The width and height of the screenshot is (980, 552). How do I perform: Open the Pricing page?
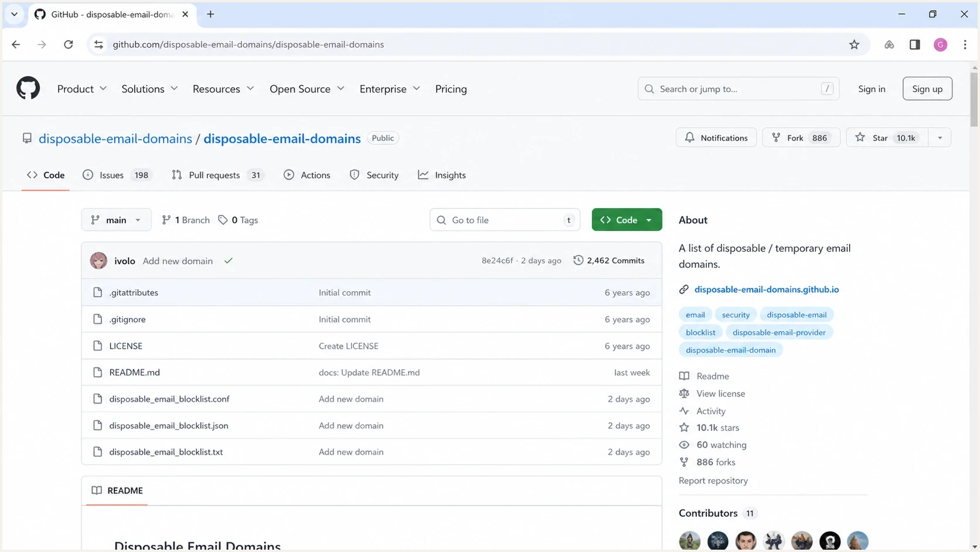click(451, 89)
